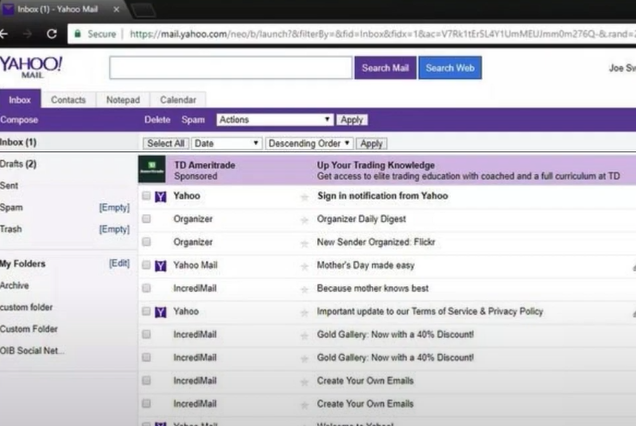Open Sign in notification from Yahoo email
The height and width of the screenshot is (426, 636).
tap(382, 196)
